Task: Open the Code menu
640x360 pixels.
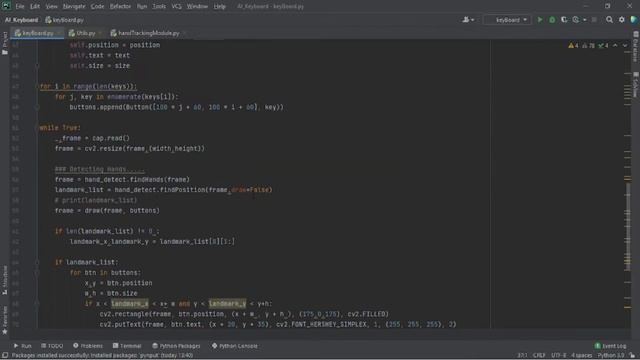Action: coord(97,6)
